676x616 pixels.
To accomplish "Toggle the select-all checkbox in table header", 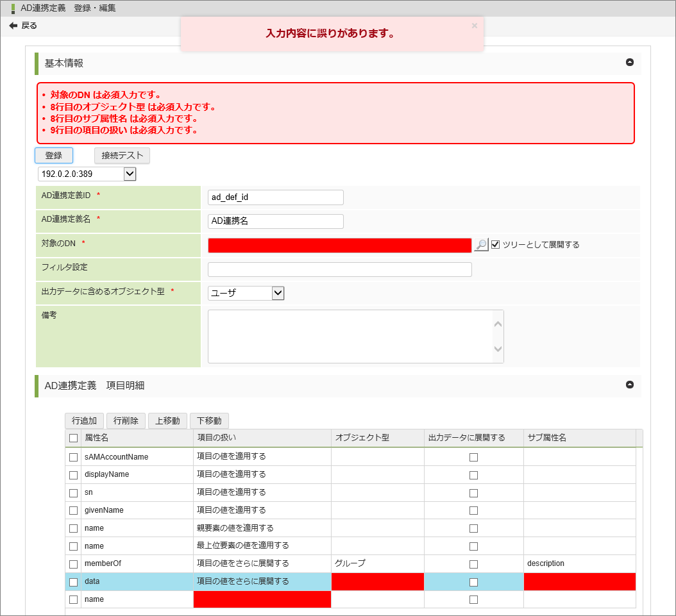I will pyautogui.click(x=73, y=438).
